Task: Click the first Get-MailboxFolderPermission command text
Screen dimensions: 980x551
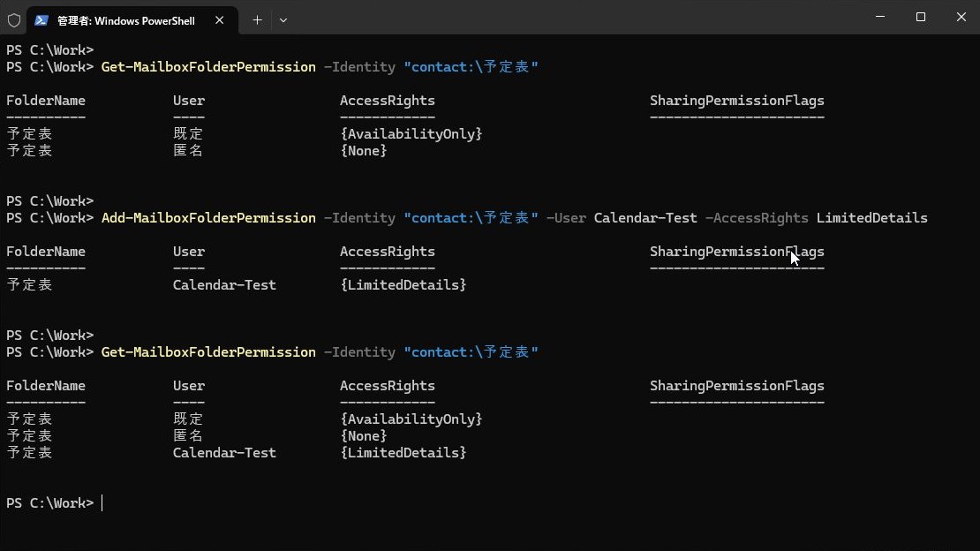Action: (x=208, y=67)
